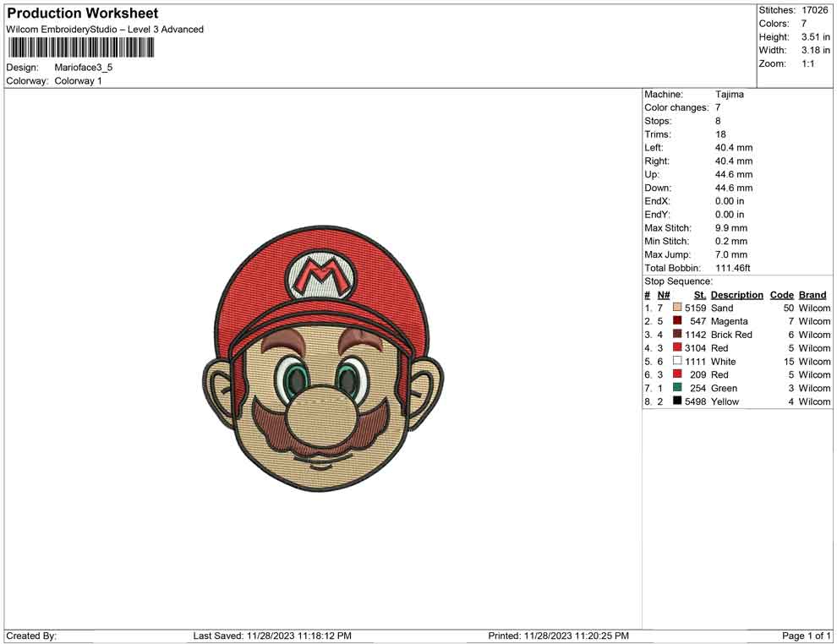Select the design name "Mariofacе3_5"
The image size is (837, 644).
pyautogui.click(x=83, y=68)
